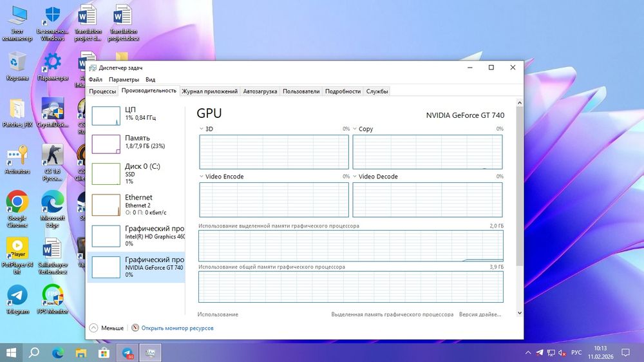Open the Video Decode engine dropdown

(x=355, y=176)
